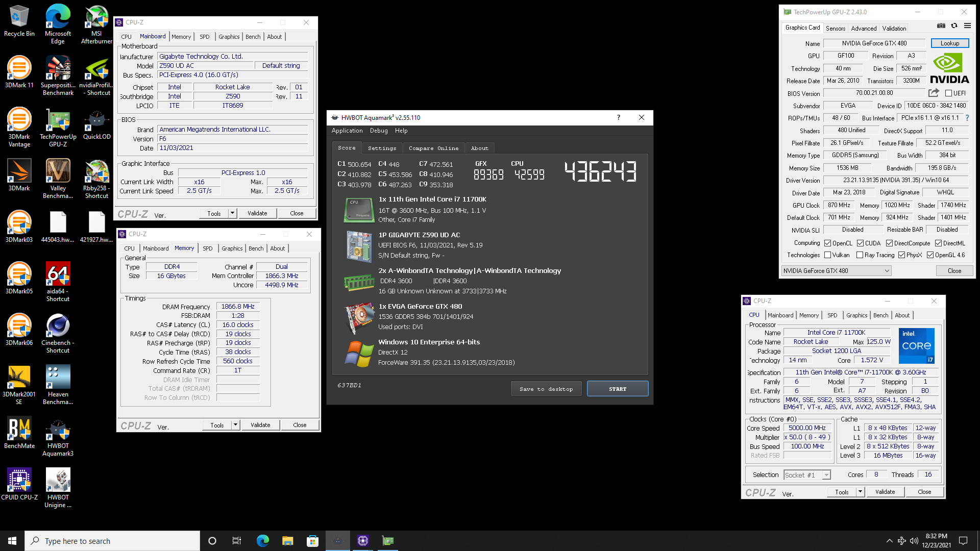
Task: Expand Tools arrow in CPU-Z Memory window
Action: [x=236, y=425]
